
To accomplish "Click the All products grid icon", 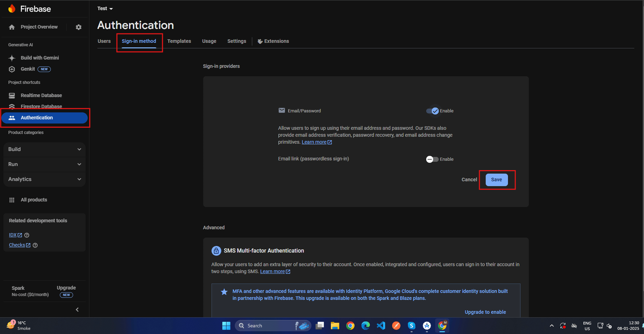I will (12, 200).
